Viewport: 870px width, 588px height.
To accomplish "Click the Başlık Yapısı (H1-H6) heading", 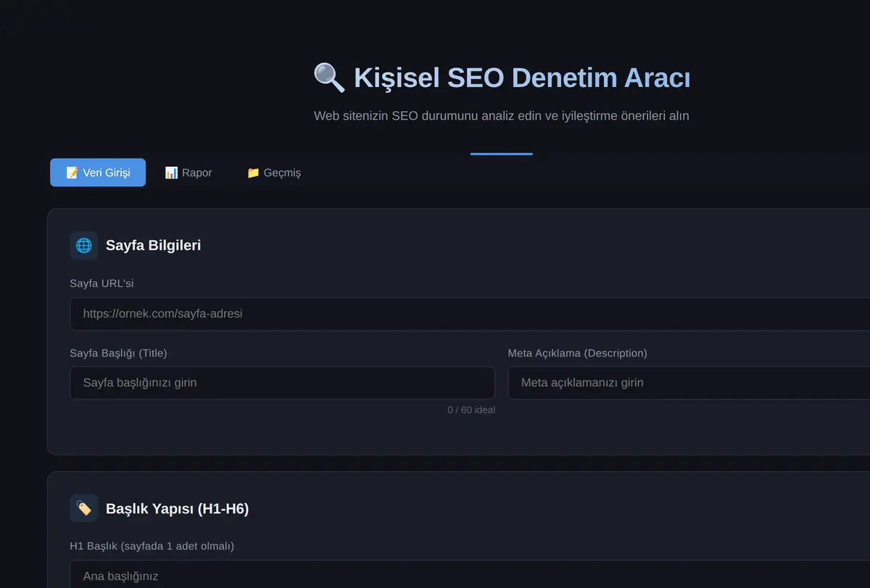I will click(178, 509).
